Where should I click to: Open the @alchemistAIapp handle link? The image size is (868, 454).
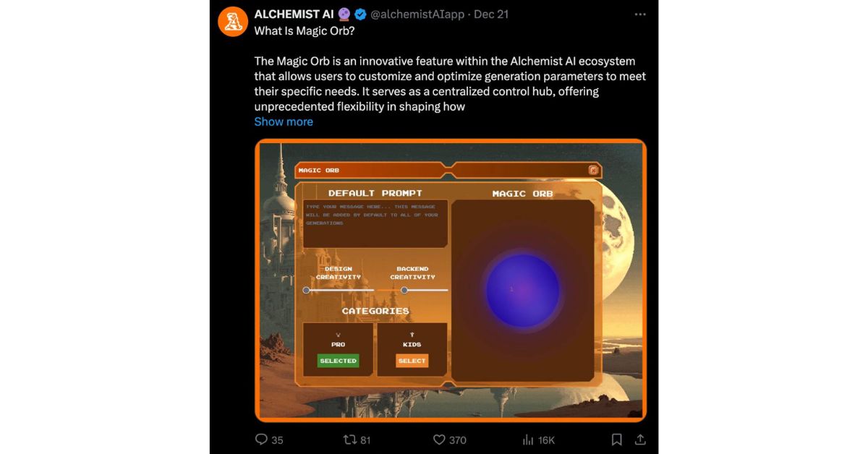click(417, 14)
